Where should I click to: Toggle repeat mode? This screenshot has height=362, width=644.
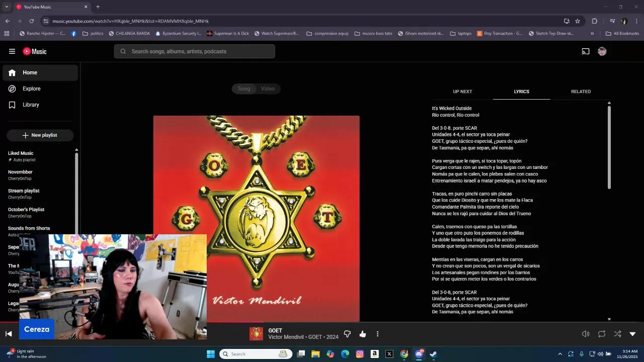pyautogui.click(x=602, y=334)
